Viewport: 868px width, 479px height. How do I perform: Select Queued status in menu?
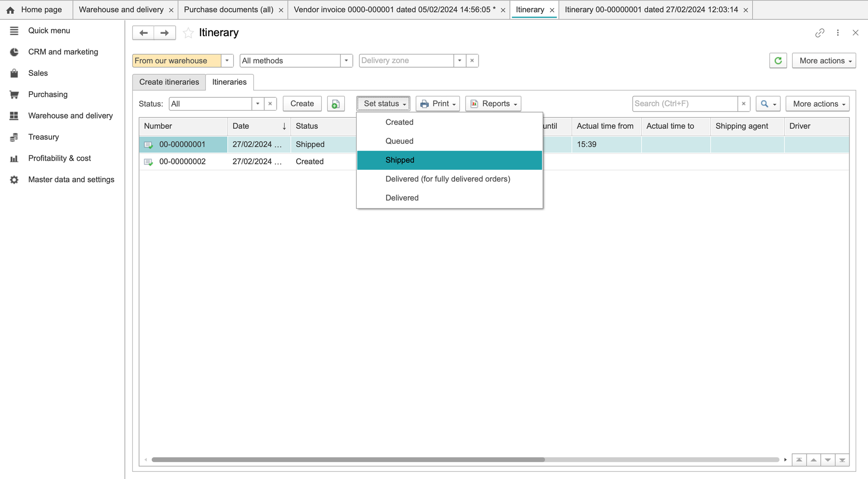pos(449,141)
